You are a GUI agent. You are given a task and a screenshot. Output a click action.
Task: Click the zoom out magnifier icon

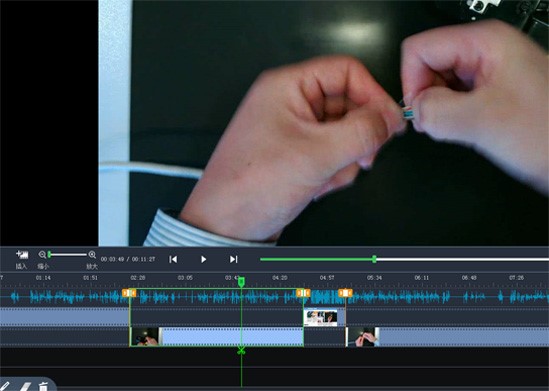(42, 254)
